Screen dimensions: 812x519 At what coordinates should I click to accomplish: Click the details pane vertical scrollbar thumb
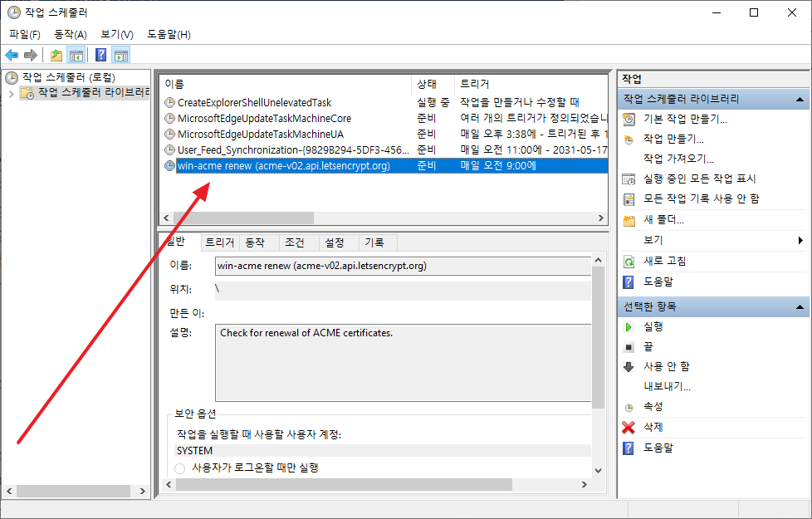pos(598,338)
